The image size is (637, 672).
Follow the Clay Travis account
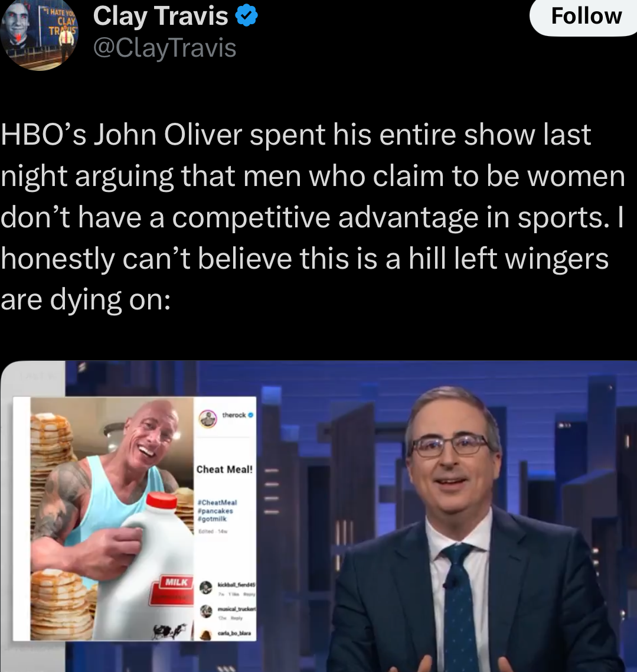[x=586, y=17]
